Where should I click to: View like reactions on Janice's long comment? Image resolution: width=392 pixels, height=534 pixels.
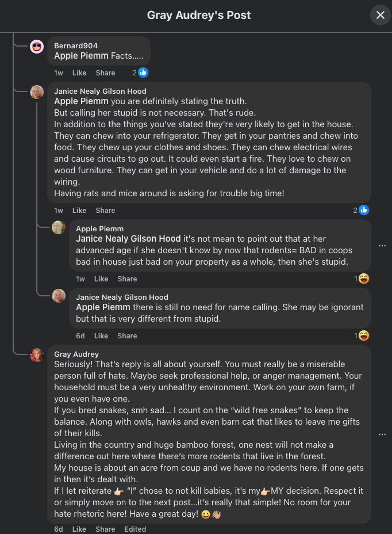click(361, 210)
